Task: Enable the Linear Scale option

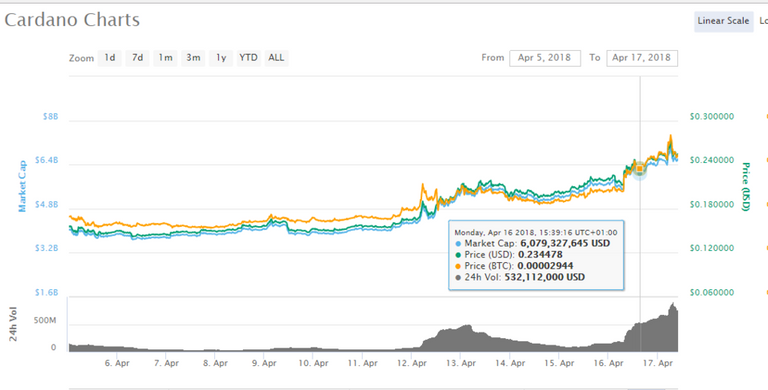Action: point(723,21)
